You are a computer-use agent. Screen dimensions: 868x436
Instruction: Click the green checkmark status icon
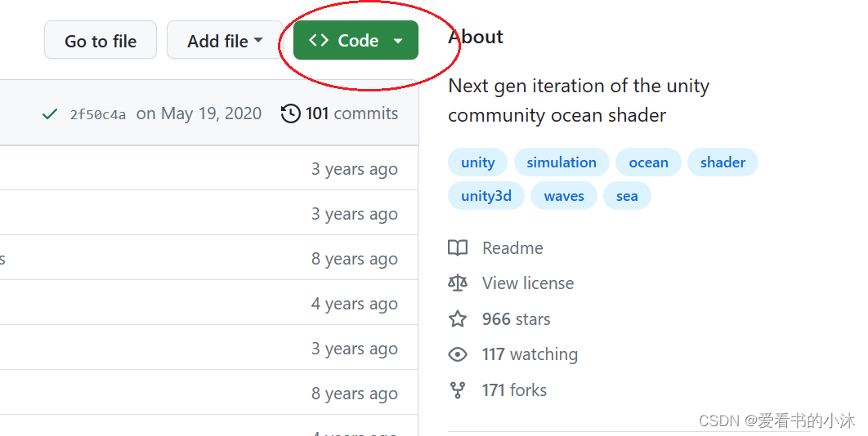click(49, 114)
